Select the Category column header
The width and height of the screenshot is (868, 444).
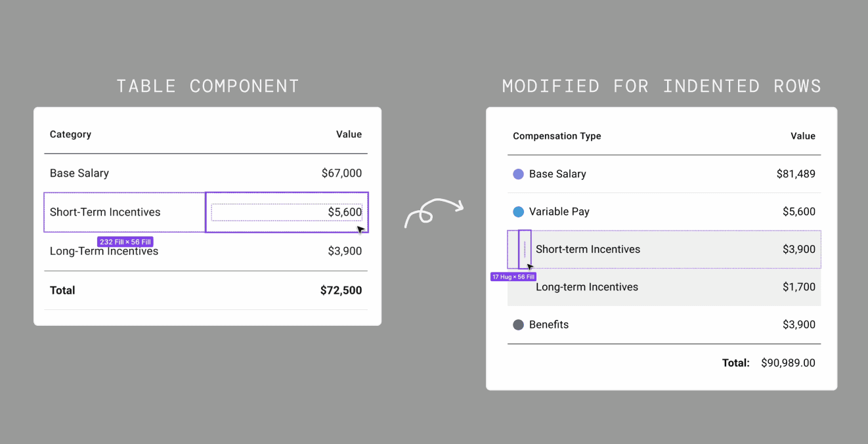70,134
